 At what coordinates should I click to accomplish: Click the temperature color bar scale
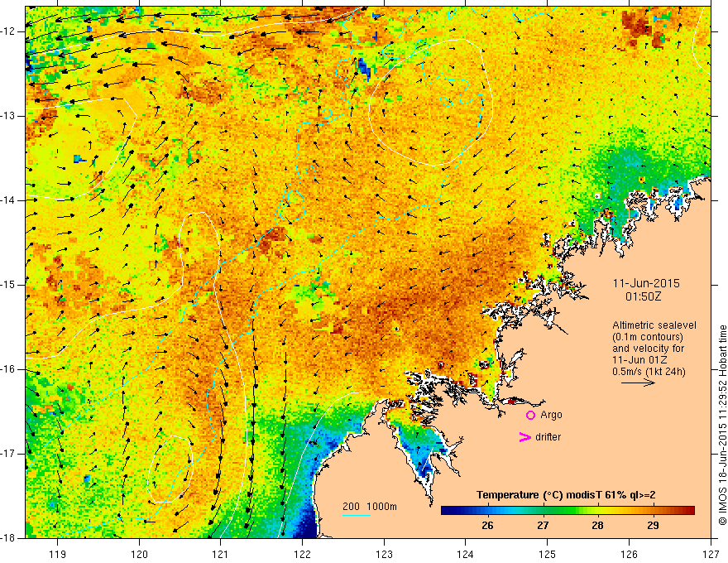click(x=568, y=511)
